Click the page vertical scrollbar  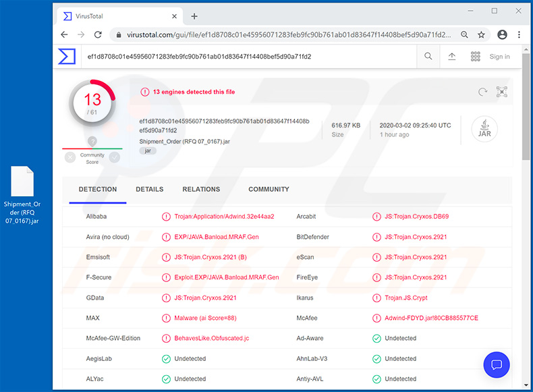coord(526,107)
